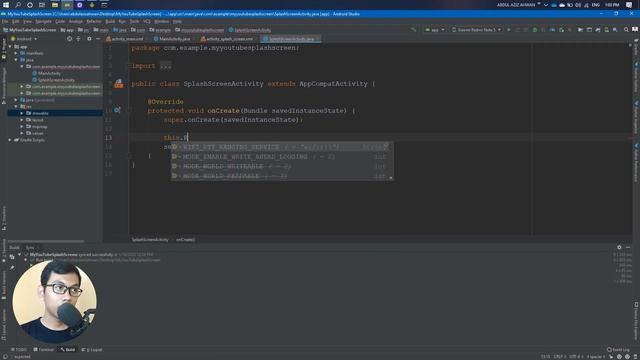
Task: Open the VCS menu
Action: point(147,21)
